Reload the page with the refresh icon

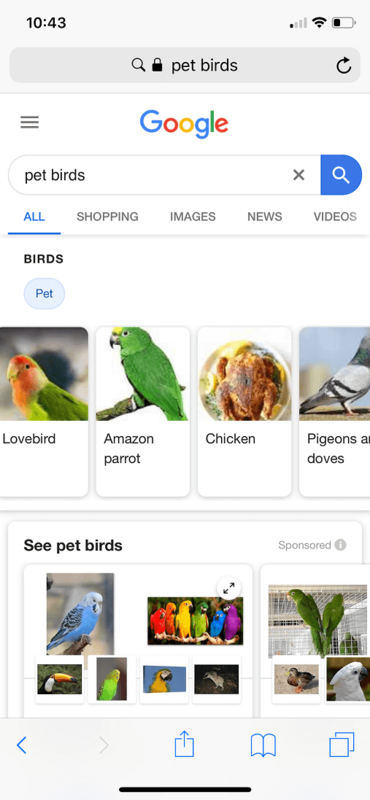[x=343, y=65]
